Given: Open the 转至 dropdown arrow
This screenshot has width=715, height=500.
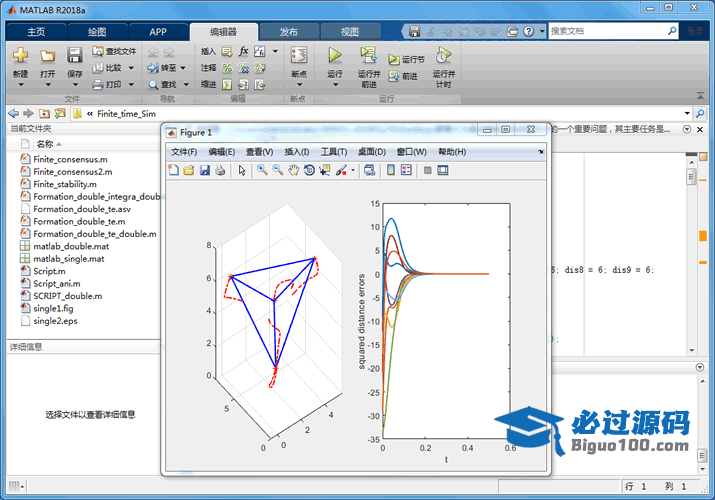Looking at the screenshot, I should (183, 68).
